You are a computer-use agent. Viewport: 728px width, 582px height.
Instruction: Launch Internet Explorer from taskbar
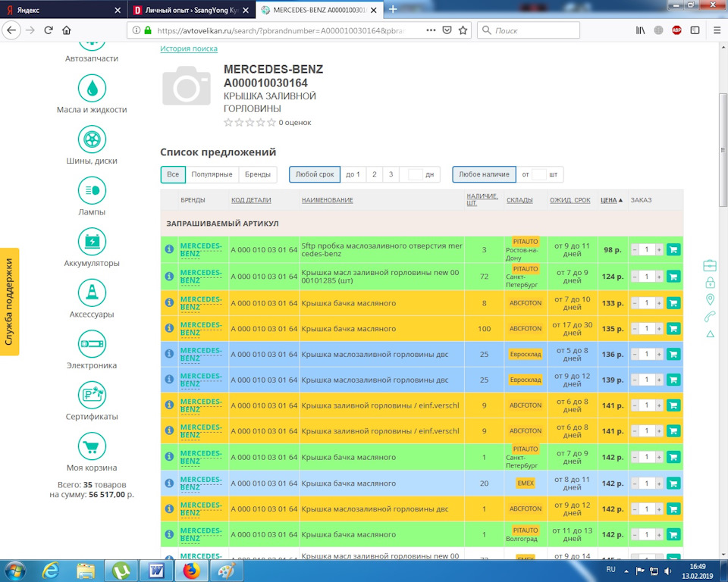click(x=50, y=571)
